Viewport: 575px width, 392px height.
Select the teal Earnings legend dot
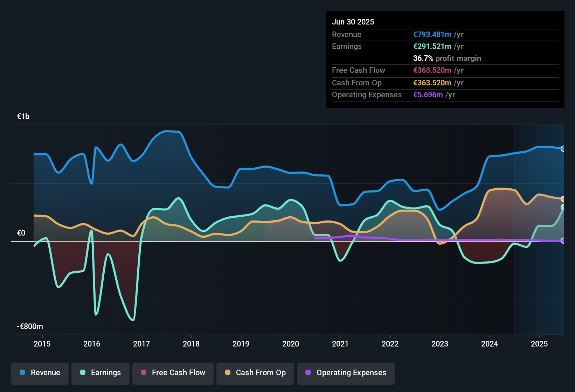83,373
